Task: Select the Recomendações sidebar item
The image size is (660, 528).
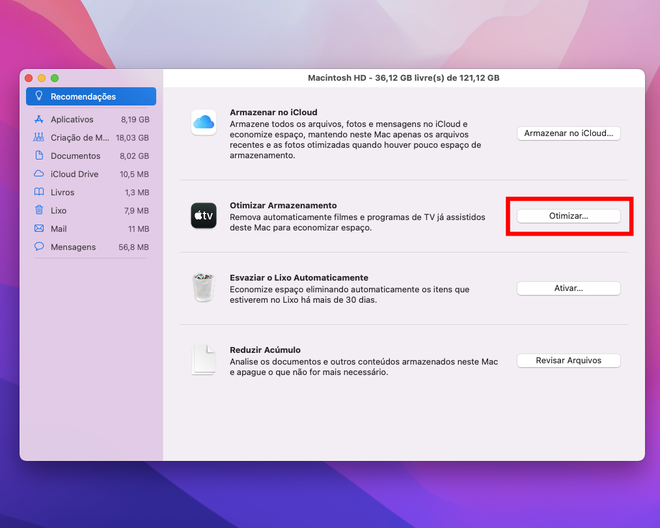Action: tap(91, 96)
